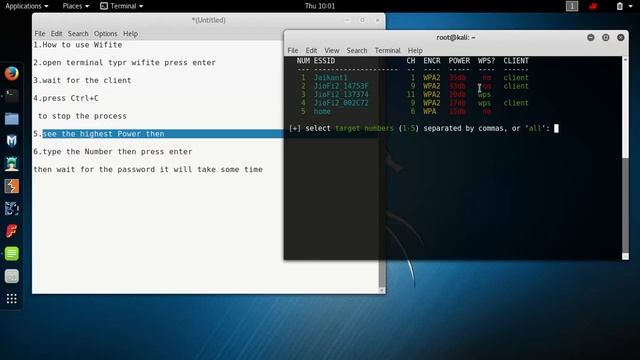
Task: Expand the system menu arrow in top bar
Action: tap(631, 6)
